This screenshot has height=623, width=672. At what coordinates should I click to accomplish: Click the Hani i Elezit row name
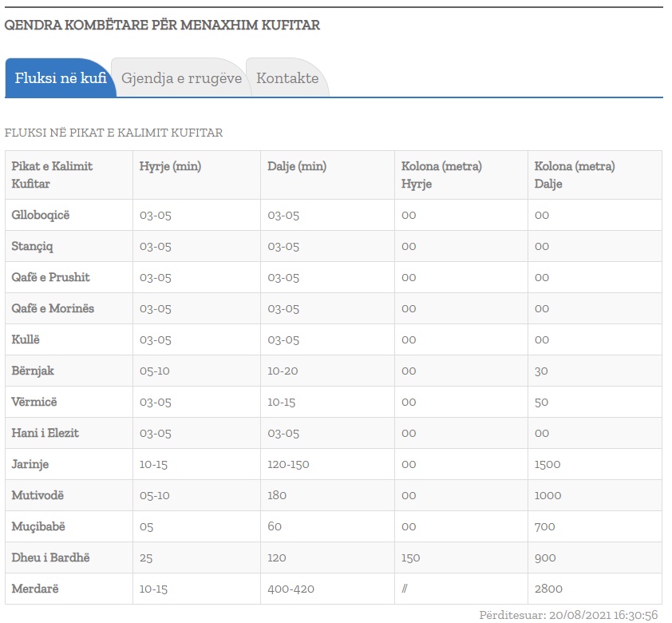[x=45, y=433]
